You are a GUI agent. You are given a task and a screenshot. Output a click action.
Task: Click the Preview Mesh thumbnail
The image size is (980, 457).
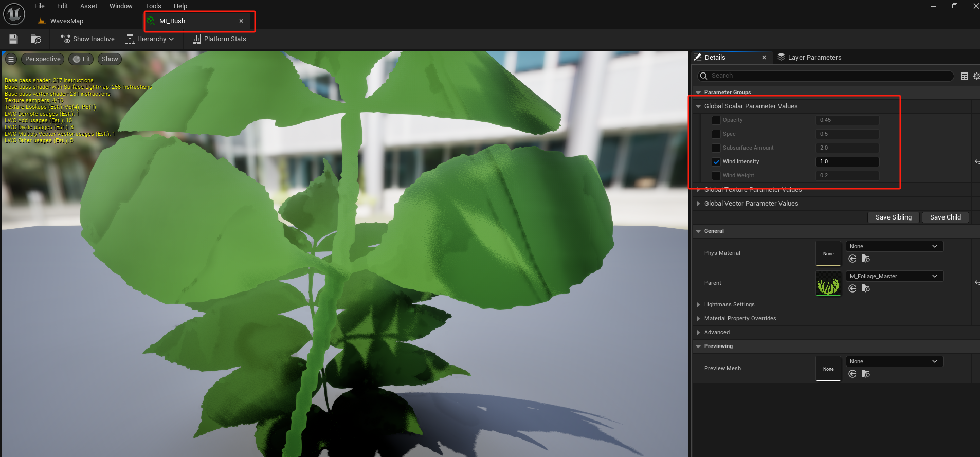pyautogui.click(x=828, y=369)
